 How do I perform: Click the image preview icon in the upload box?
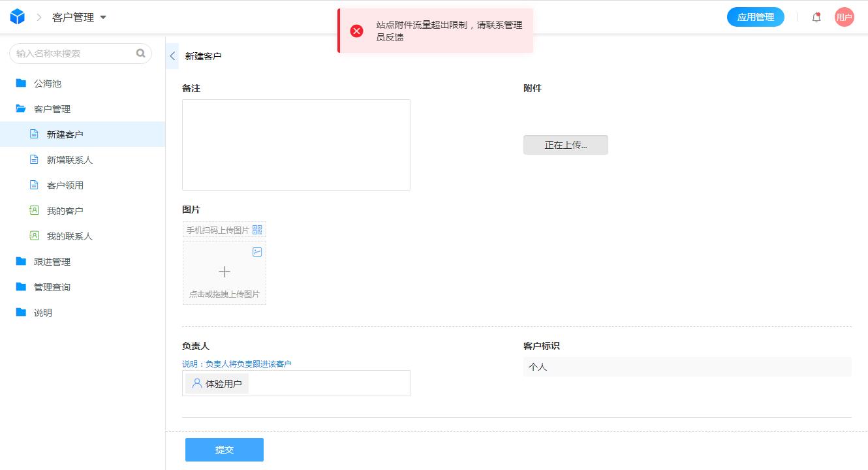[x=257, y=251]
